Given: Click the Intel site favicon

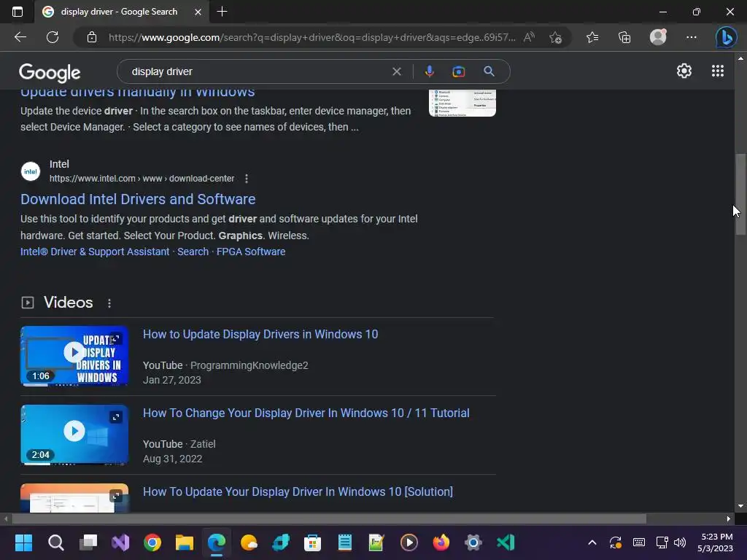Looking at the screenshot, I should [x=31, y=171].
